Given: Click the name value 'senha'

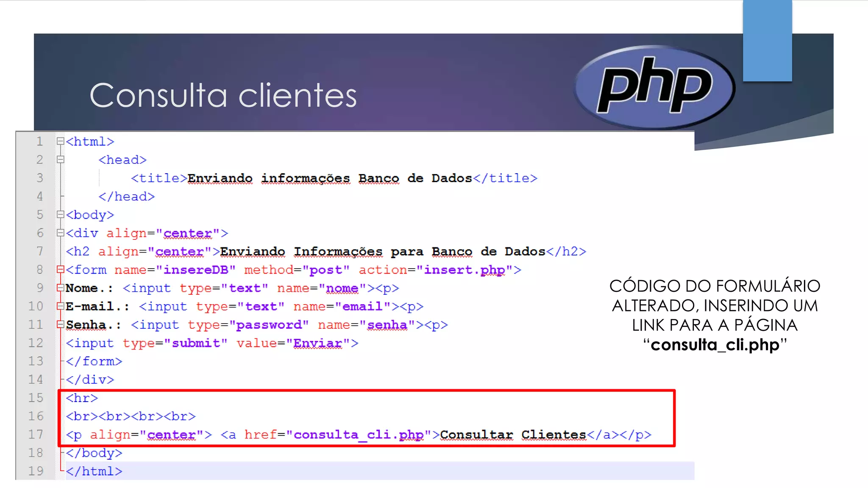Looking at the screenshot, I should [387, 325].
